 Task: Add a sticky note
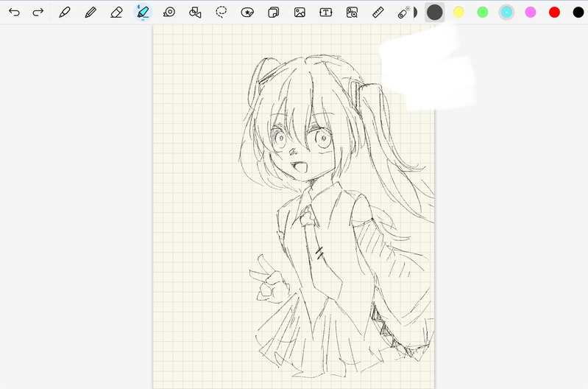(x=273, y=13)
